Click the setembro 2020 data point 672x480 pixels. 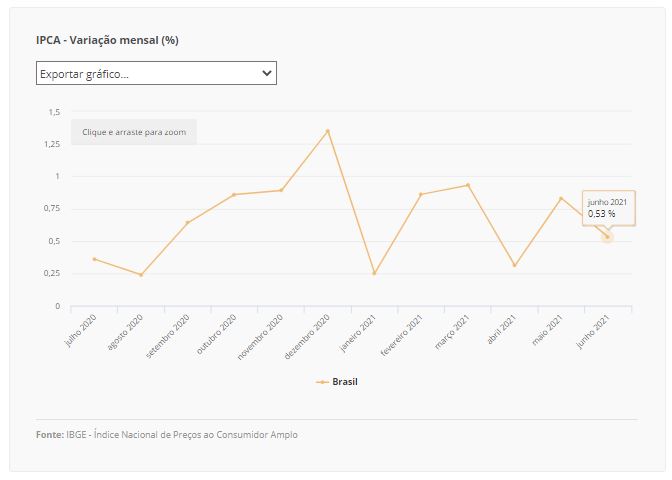pos(187,222)
